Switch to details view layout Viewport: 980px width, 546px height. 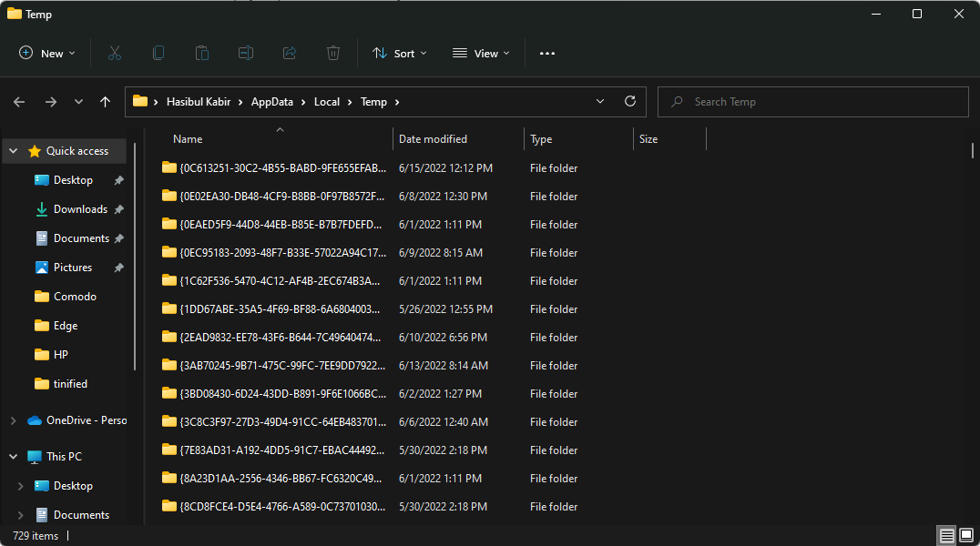coord(947,535)
